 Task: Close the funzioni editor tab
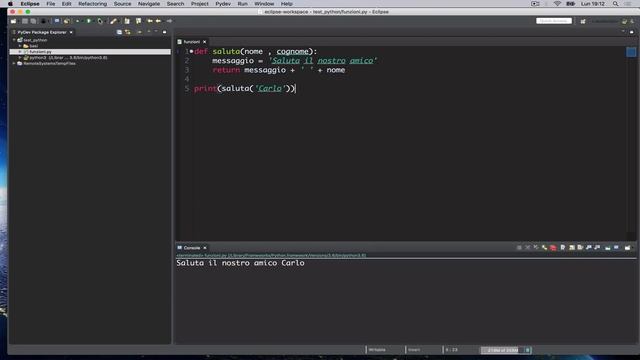pos(204,42)
